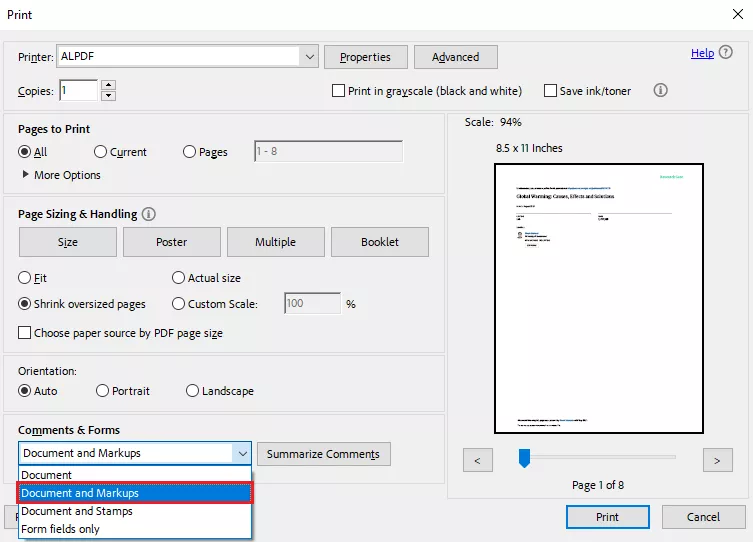The width and height of the screenshot is (753, 542).
Task: Select the Pages range radio button
Action: coord(190,152)
